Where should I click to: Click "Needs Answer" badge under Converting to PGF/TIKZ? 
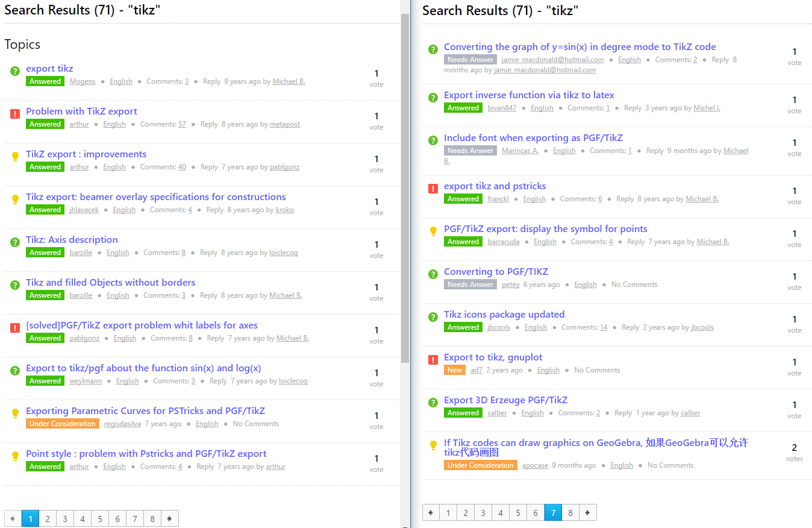(470, 284)
